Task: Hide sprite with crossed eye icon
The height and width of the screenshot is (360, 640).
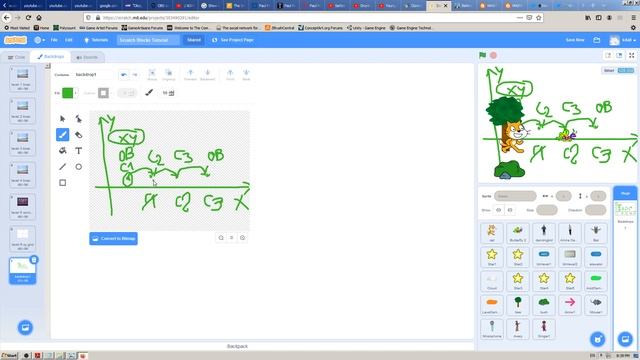Action: pos(510,210)
